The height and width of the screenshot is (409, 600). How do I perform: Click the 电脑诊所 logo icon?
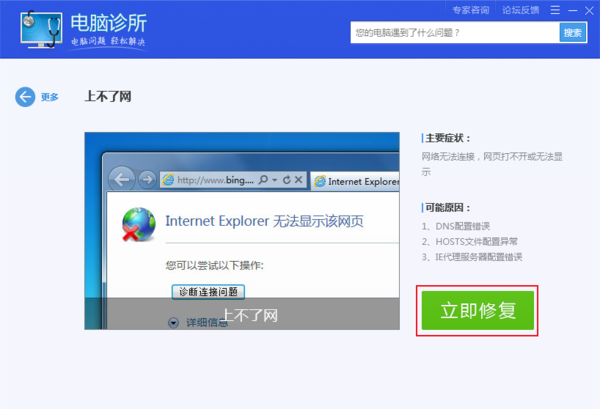pos(41,29)
